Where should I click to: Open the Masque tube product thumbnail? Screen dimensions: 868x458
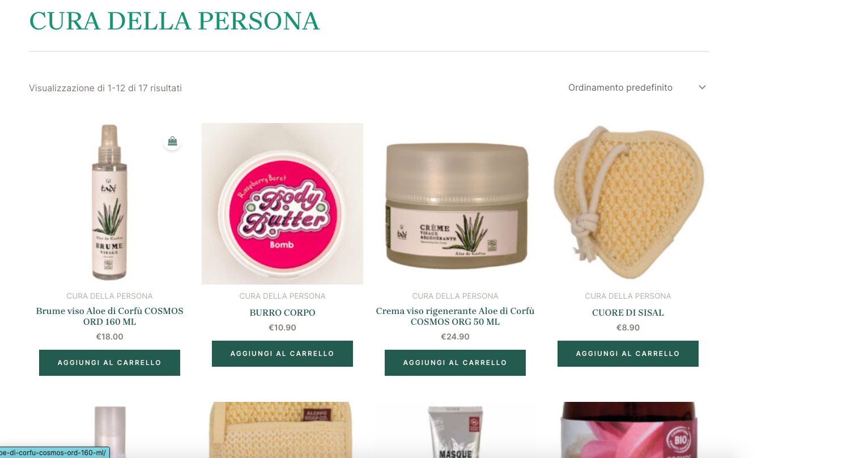[455, 430]
